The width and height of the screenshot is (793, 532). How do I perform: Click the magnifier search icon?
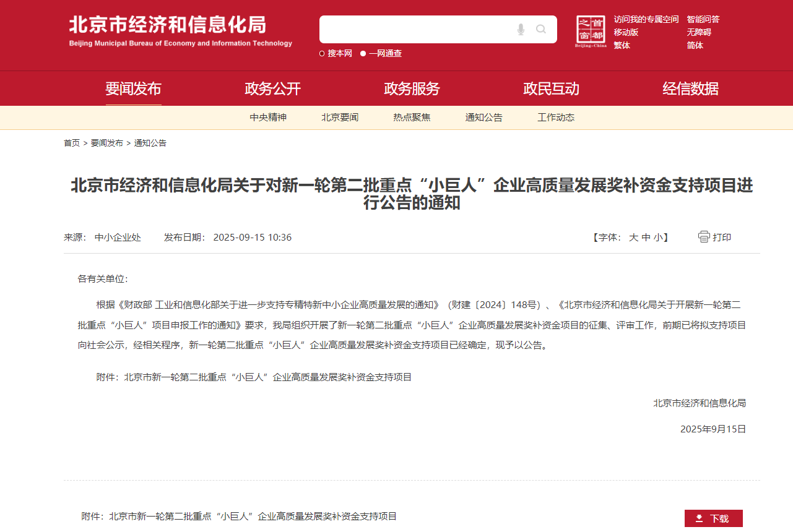pyautogui.click(x=541, y=29)
